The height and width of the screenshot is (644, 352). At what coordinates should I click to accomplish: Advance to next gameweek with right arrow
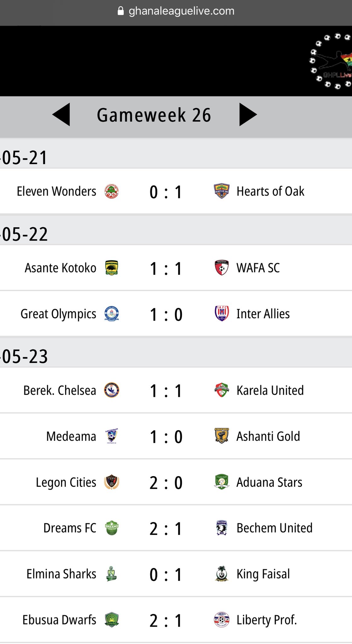[x=248, y=114]
